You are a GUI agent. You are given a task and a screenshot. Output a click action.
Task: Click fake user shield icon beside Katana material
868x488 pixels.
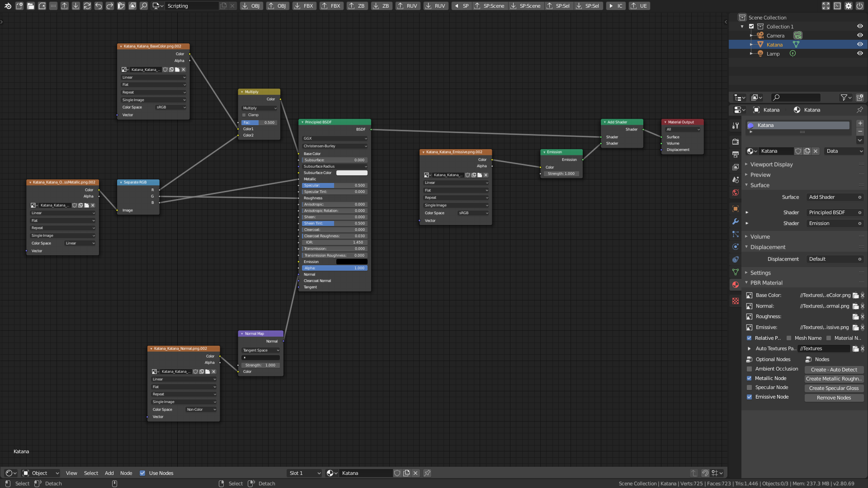pyautogui.click(x=798, y=151)
